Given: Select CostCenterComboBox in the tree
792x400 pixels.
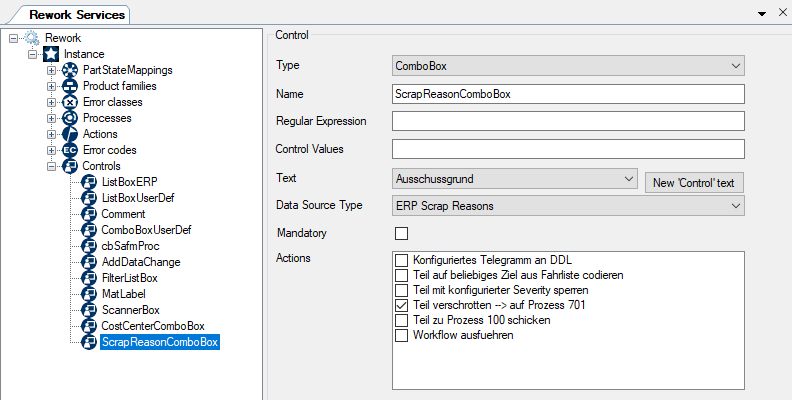Looking at the screenshot, I should [x=153, y=326].
